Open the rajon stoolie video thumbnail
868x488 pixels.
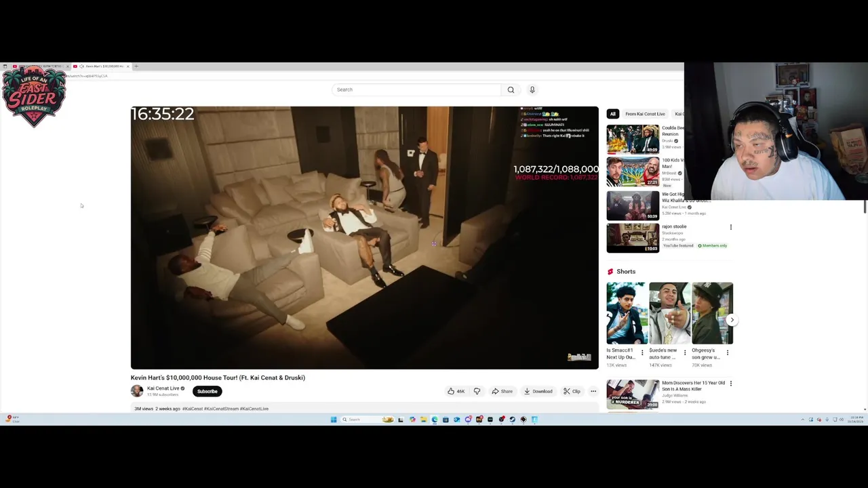tap(633, 238)
